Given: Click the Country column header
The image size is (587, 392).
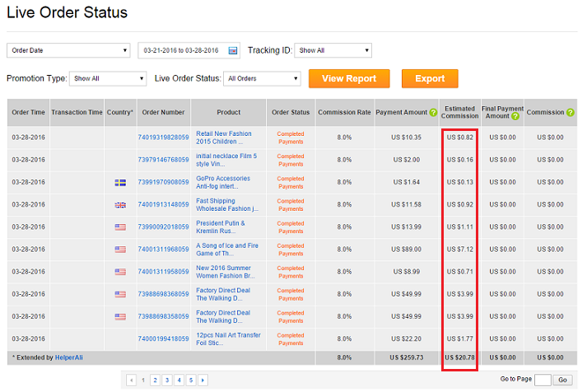Looking at the screenshot, I should [x=120, y=112].
